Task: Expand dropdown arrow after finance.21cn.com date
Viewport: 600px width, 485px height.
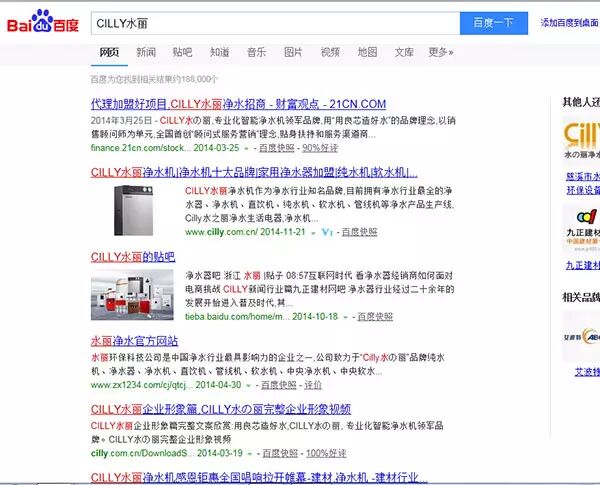Action: click(x=246, y=149)
